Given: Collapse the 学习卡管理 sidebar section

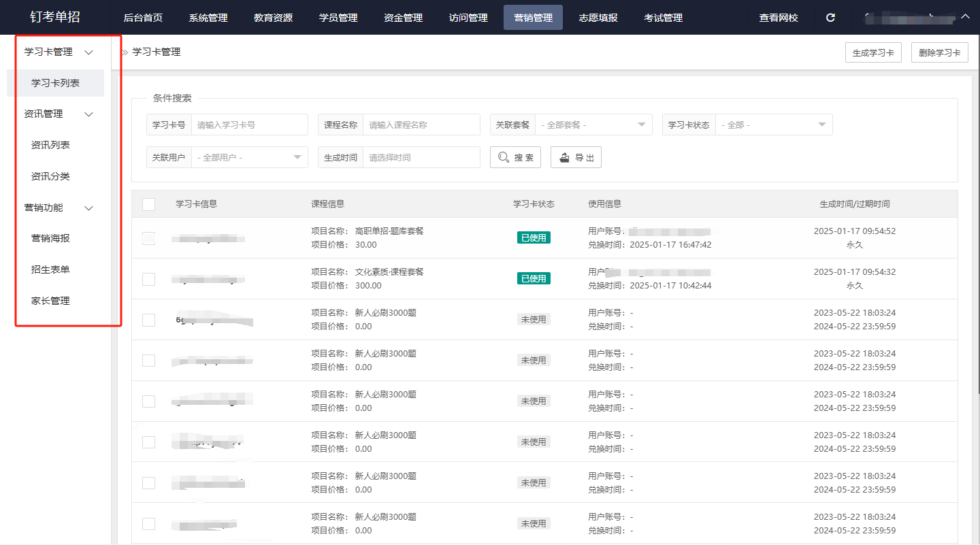Looking at the screenshot, I should (88, 52).
